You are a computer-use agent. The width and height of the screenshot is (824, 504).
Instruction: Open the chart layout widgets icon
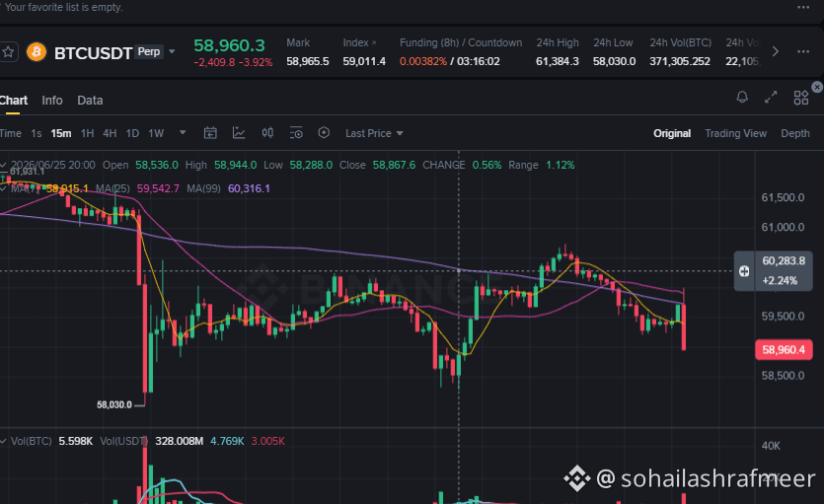[x=801, y=98]
